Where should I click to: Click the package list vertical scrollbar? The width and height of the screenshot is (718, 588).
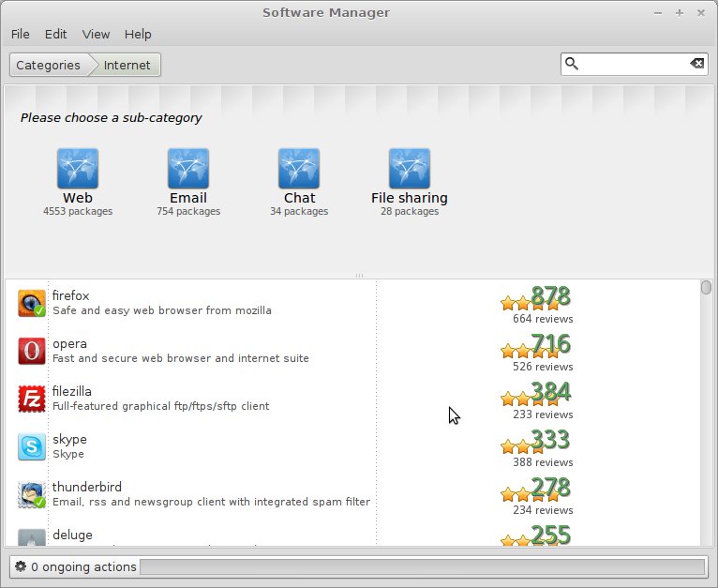706,413
